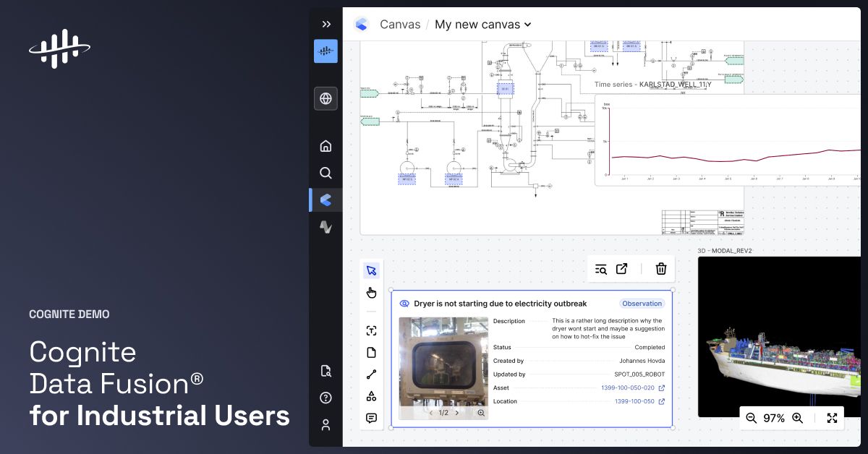
Task: Select the text tool on the canvas toolbar
Action: tap(371, 330)
